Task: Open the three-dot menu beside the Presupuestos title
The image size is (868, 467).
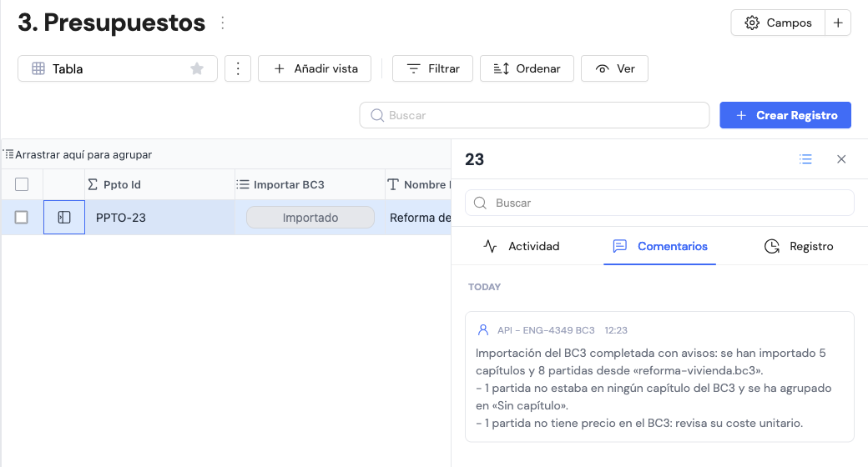Action: 223,23
